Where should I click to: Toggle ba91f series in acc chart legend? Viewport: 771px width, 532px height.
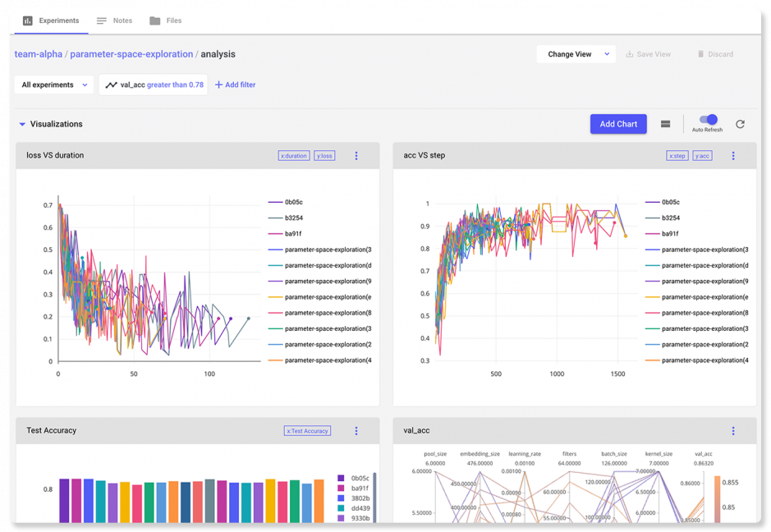tap(671, 233)
